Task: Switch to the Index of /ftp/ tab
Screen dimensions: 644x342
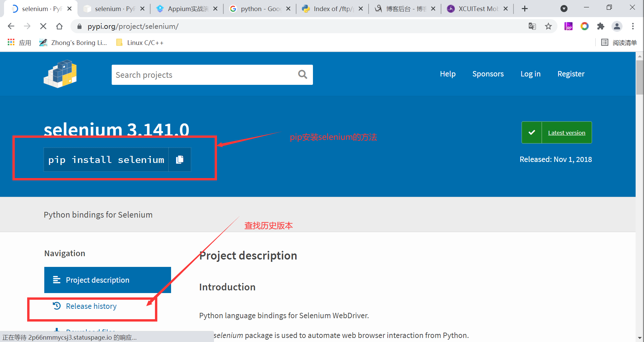Action: click(332, 9)
